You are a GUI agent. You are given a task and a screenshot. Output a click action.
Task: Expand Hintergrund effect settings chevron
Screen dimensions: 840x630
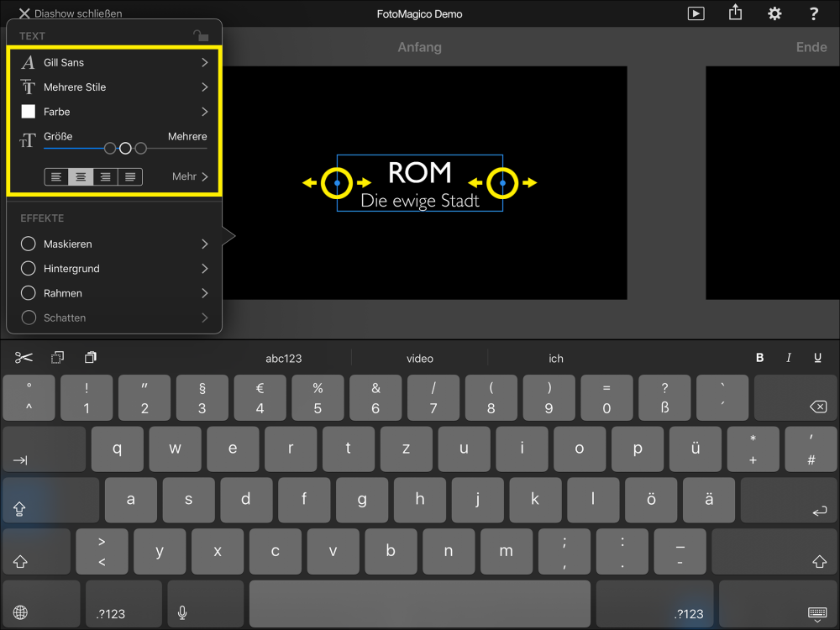205,269
